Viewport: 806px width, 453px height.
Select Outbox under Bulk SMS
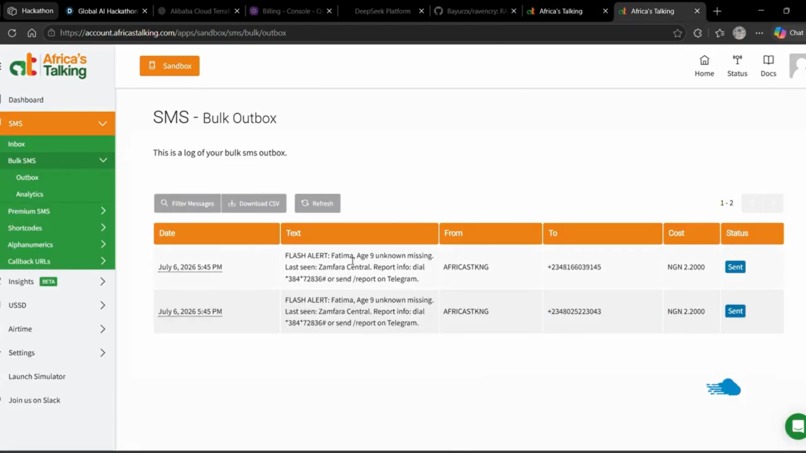coord(27,177)
